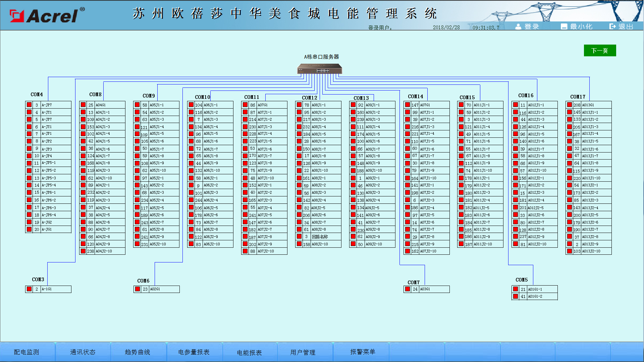Click the 回路名称 entry under COM12
644x362 pixels.
[x=320, y=237]
